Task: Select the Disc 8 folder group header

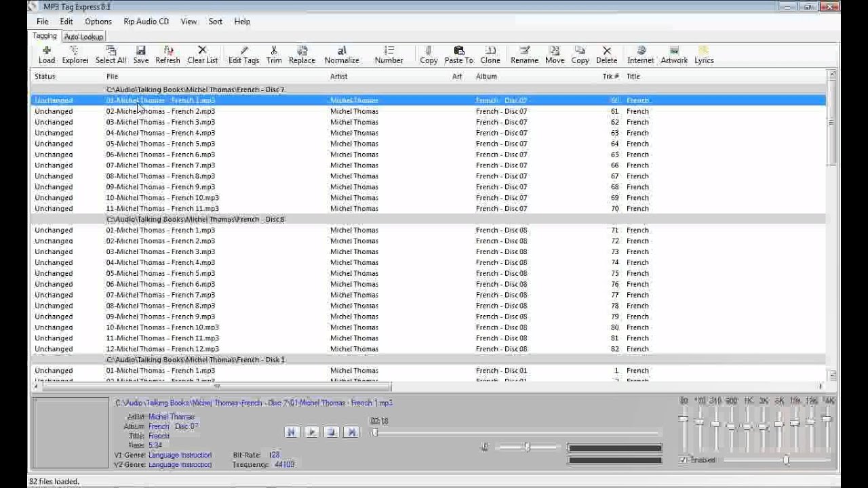Action: pos(429,220)
